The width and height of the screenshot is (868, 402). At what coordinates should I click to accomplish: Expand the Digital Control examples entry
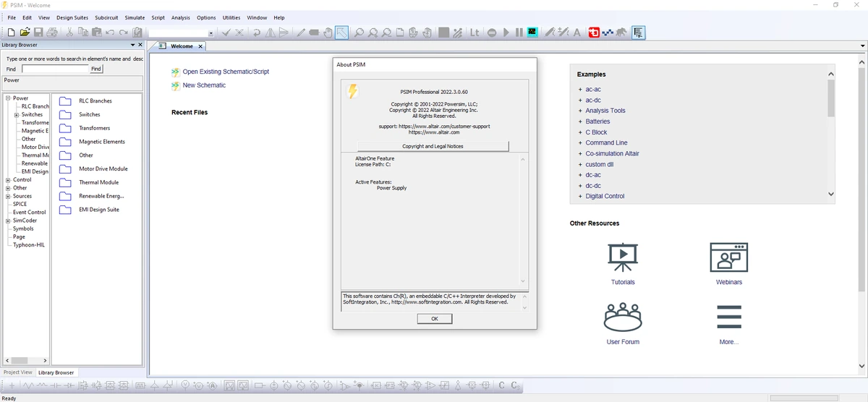(x=580, y=196)
